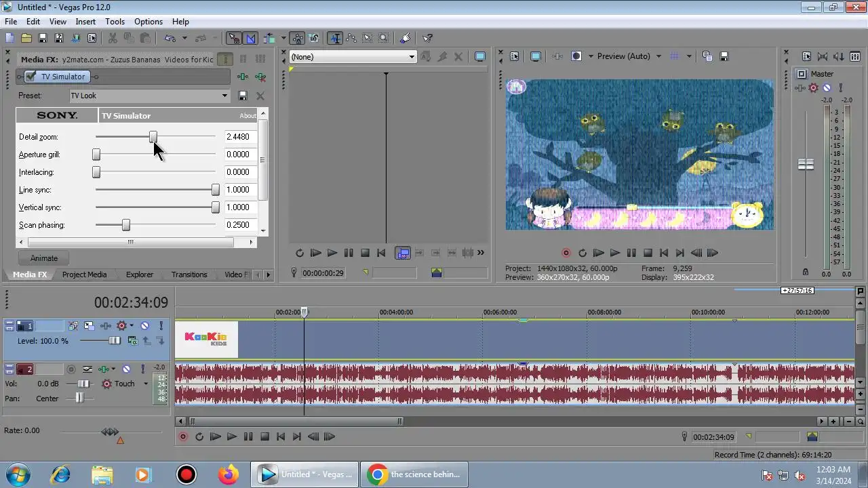Switch to the Explorer tab
This screenshot has height=488, width=868.
pyautogui.click(x=140, y=274)
